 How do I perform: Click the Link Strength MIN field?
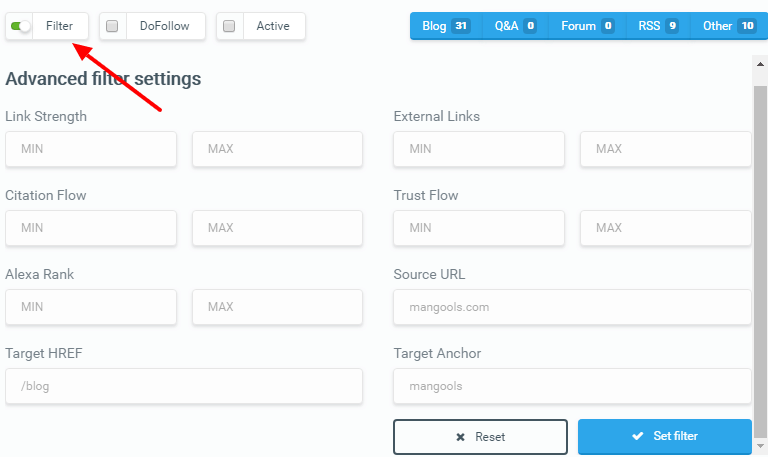(x=91, y=149)
